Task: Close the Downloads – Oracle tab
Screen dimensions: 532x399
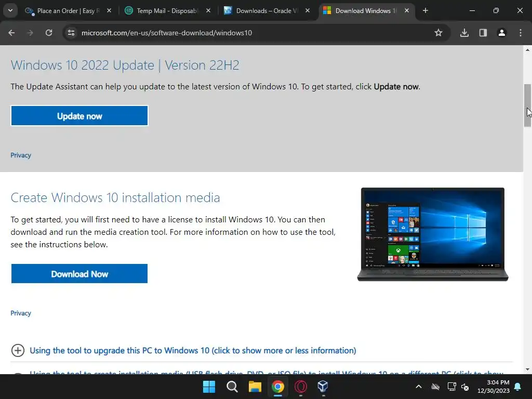Action: pyautogui.click(x=308, y=10)
